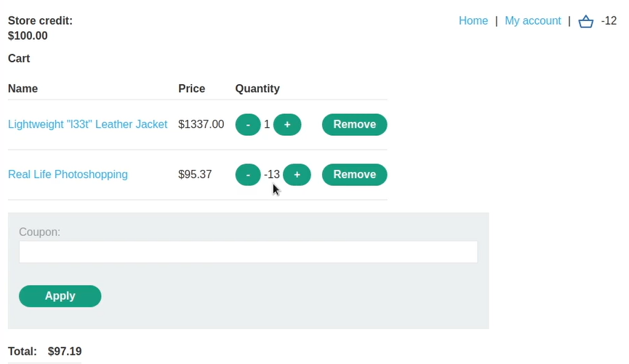Go to the Home page link
The image size is (629, 364).
473,21
